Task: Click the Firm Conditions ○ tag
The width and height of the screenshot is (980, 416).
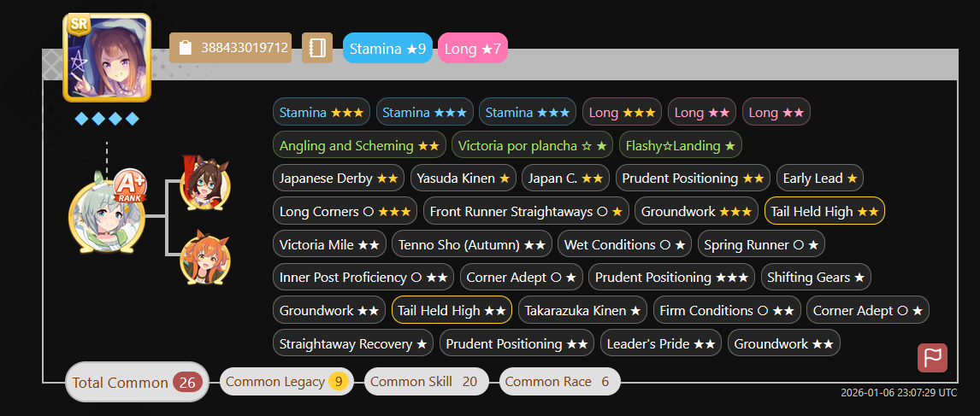Action: (727, 310)
